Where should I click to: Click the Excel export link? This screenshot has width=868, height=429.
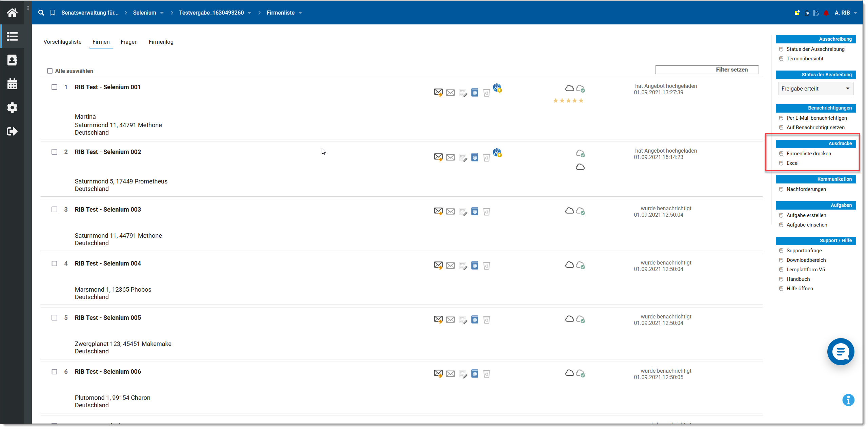[x=792, y=163]
